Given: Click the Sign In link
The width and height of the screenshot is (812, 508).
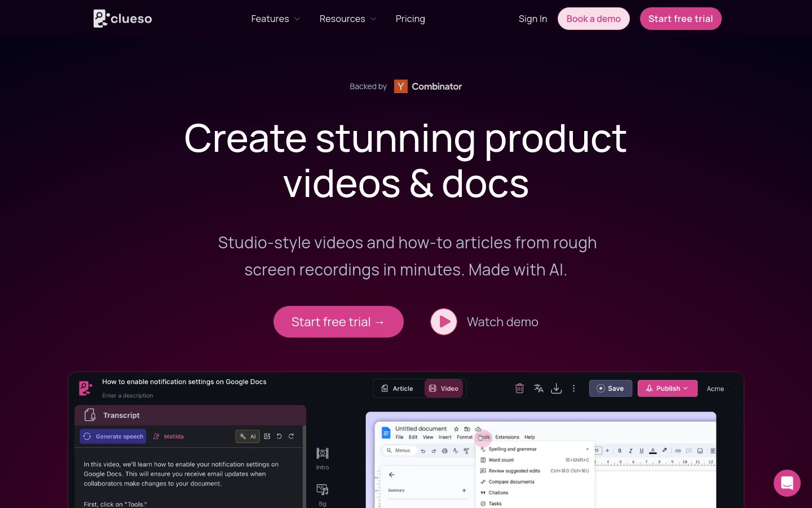Looking at the screenshot, I should click(532, 19).
